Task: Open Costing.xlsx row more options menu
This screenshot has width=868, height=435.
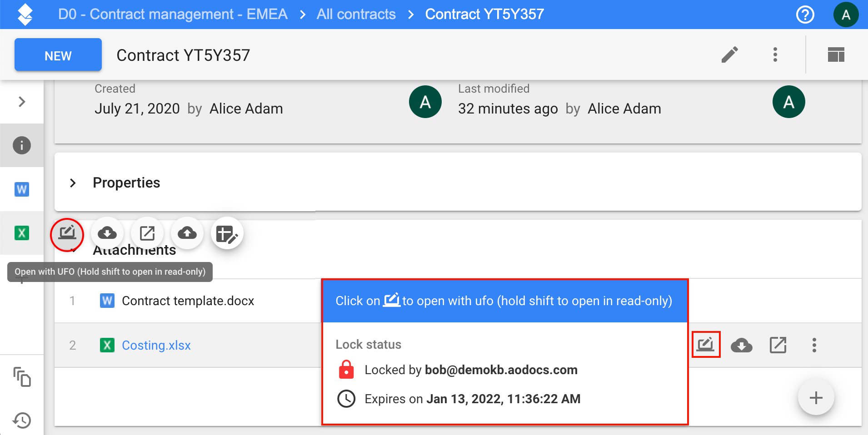Action: pyautogui.click(x=814, y=345)
